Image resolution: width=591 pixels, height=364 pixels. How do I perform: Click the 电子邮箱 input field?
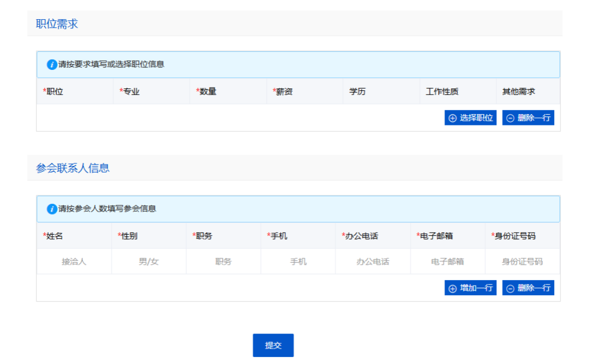pyautogui.click(x=448, y=262)
